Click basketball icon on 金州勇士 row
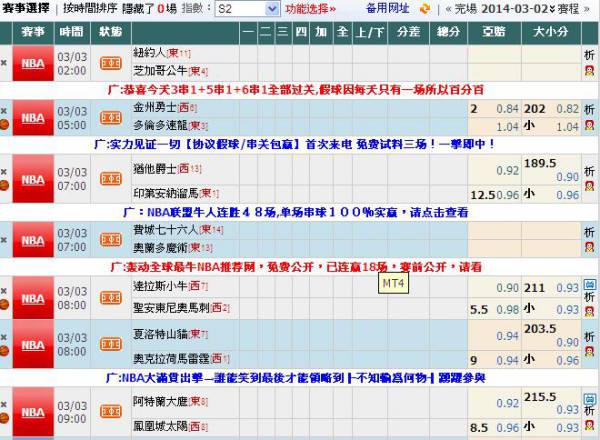The image size is (600, 440). click(x=4, y=125)
